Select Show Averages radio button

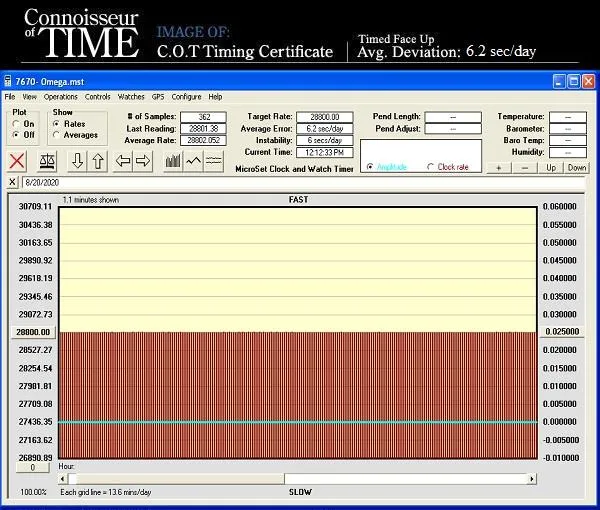[x=56, y=135]
